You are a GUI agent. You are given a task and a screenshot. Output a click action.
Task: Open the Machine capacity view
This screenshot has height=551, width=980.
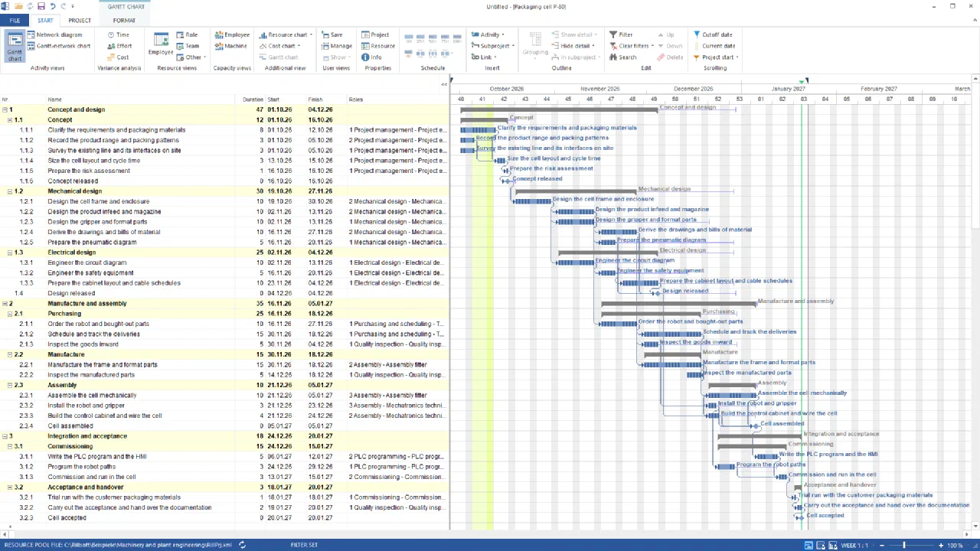[x=231, y=46]
